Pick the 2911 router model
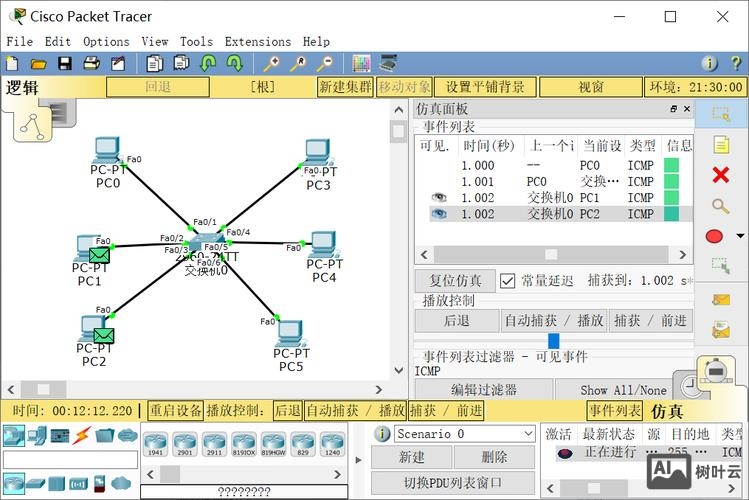Screen dimensions: 749x500 coord(214,443)
